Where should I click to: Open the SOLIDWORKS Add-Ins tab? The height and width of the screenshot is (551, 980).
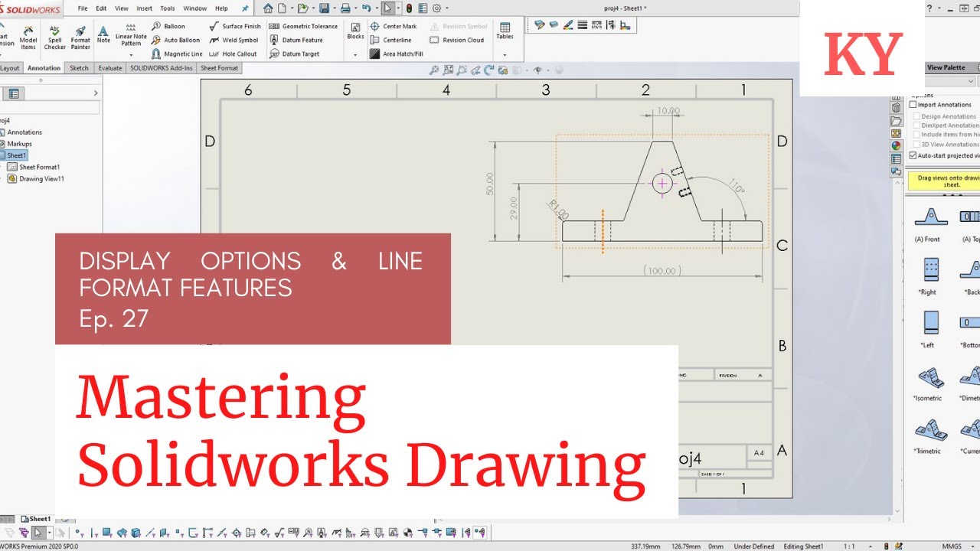tap(161, 68)
